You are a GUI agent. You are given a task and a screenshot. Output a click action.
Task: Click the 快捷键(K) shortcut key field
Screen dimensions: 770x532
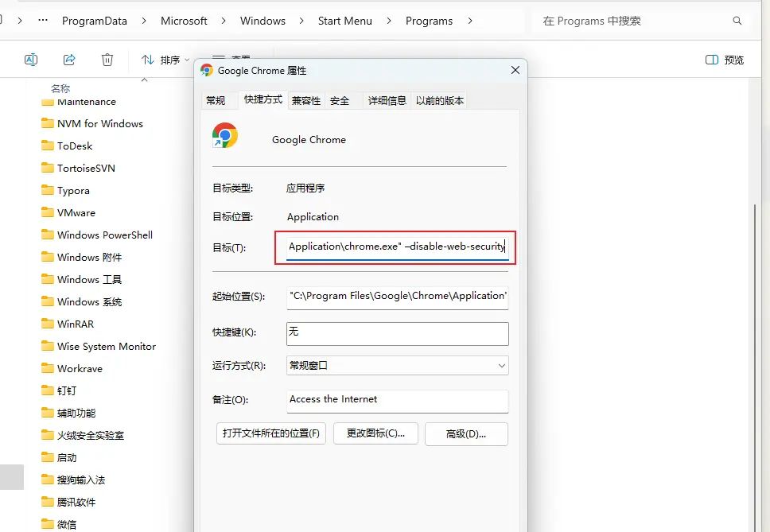pyautogui.click(x=397, y=334)
